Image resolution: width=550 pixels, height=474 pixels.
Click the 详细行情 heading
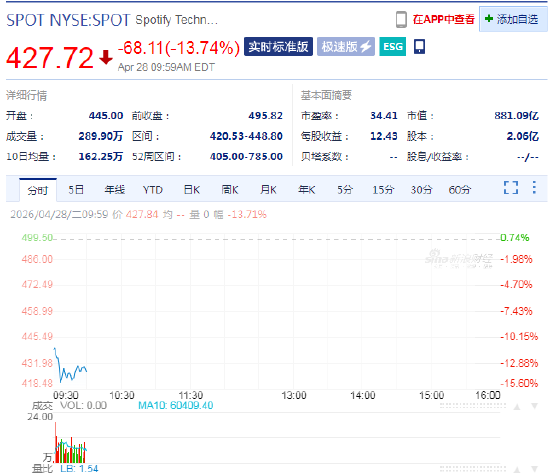coord(26,95)
